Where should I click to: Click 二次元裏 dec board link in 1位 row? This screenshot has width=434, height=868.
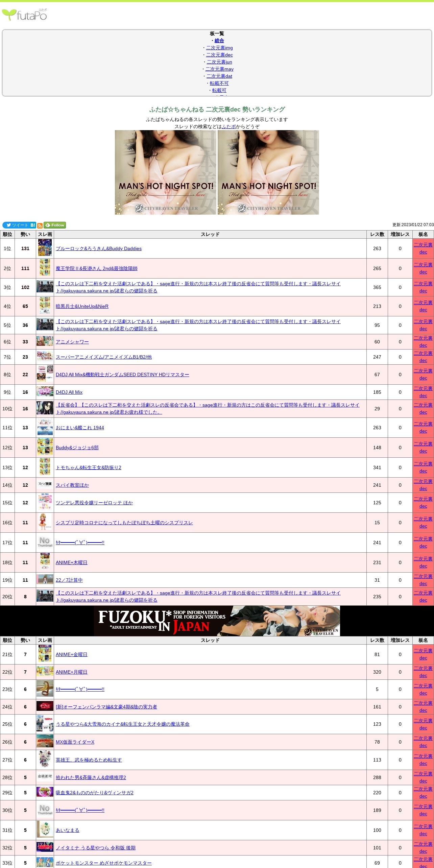coord(423,248)
